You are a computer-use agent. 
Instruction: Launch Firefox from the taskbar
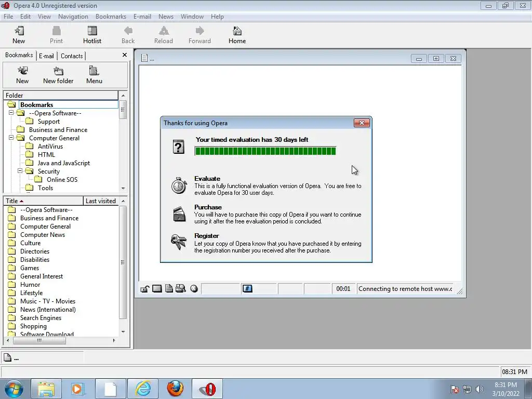pos(175,389)
